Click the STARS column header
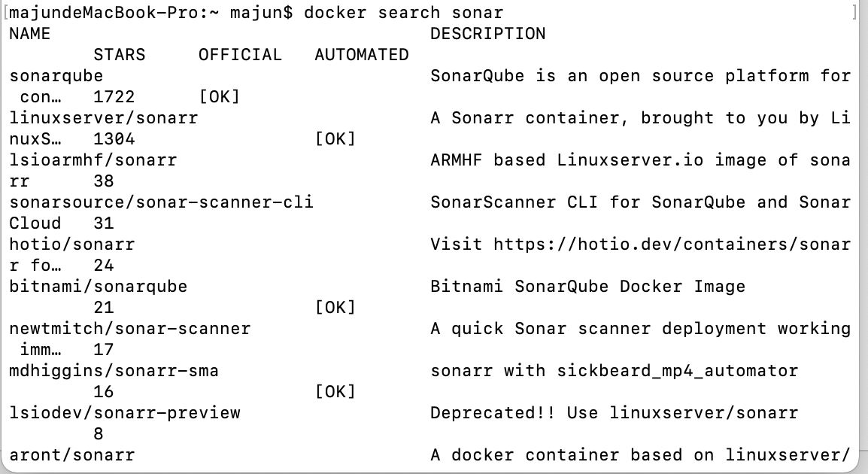Screen dimensions: 868x474 [119, 55]
